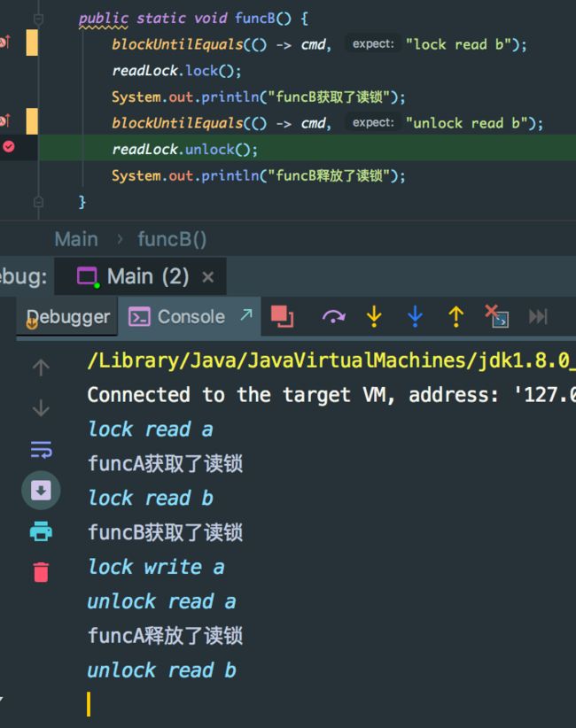
Task: Click console line "unlock read b"
Action: 161,670
